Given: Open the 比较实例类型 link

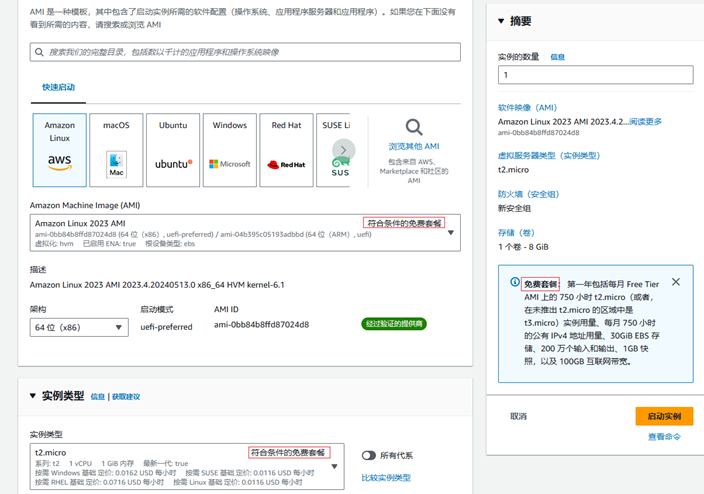Looking at the screenshot, I should (386, 478).
